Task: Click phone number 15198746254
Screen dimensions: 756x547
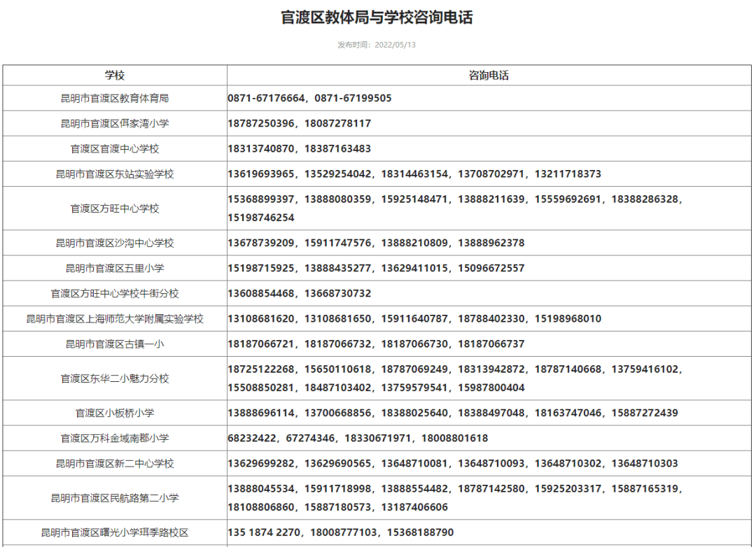Action: [x=261, y=218]
